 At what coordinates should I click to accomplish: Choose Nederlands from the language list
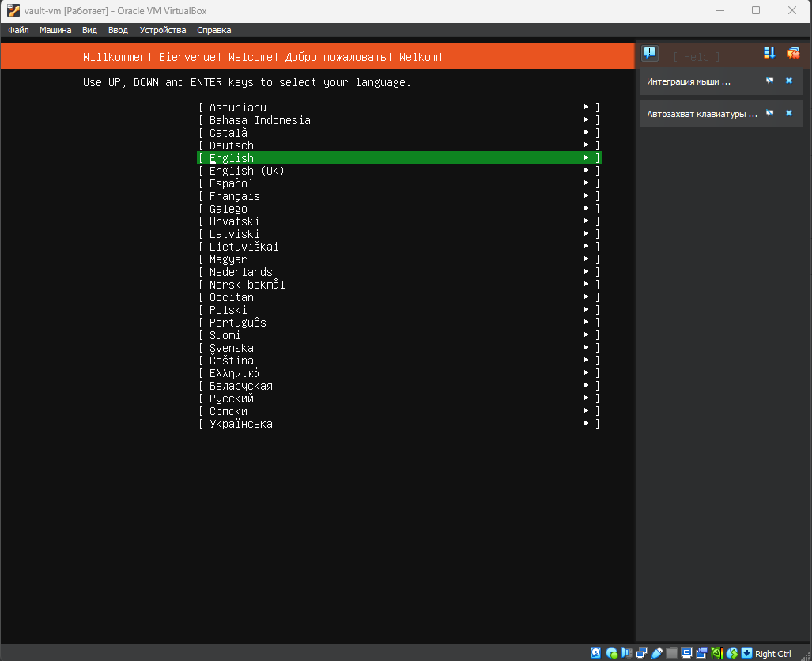(x=399, y=271)
